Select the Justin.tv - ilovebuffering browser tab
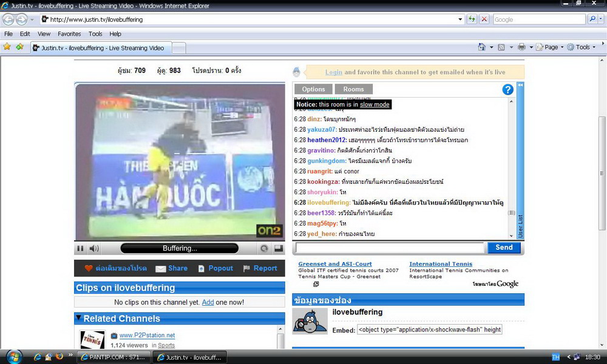 coord(100,48)
